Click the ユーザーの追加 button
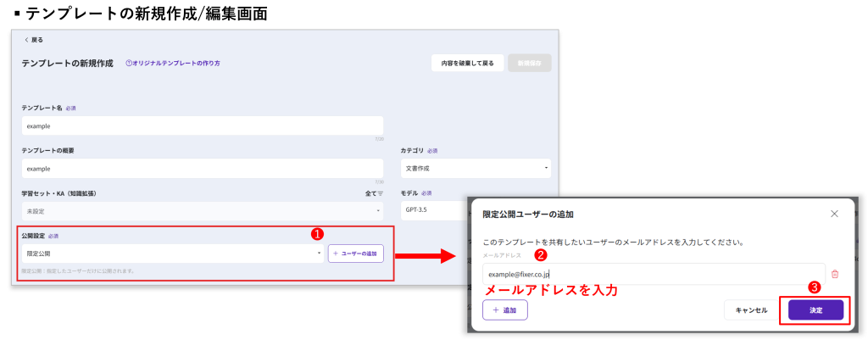 pos(356,254)
